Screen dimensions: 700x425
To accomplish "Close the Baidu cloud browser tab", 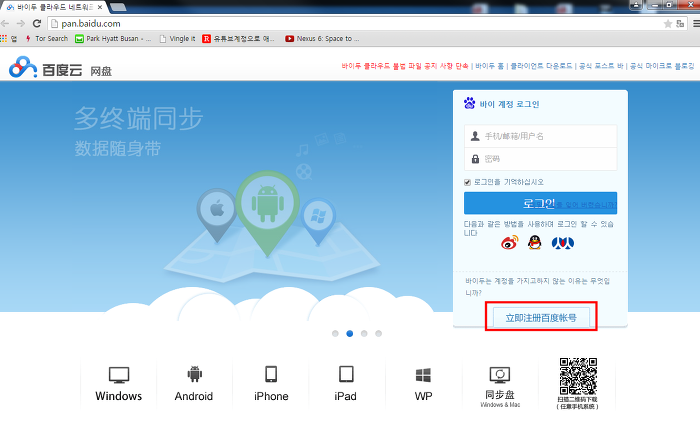I will pyautogui.click(x=100, y=7).
